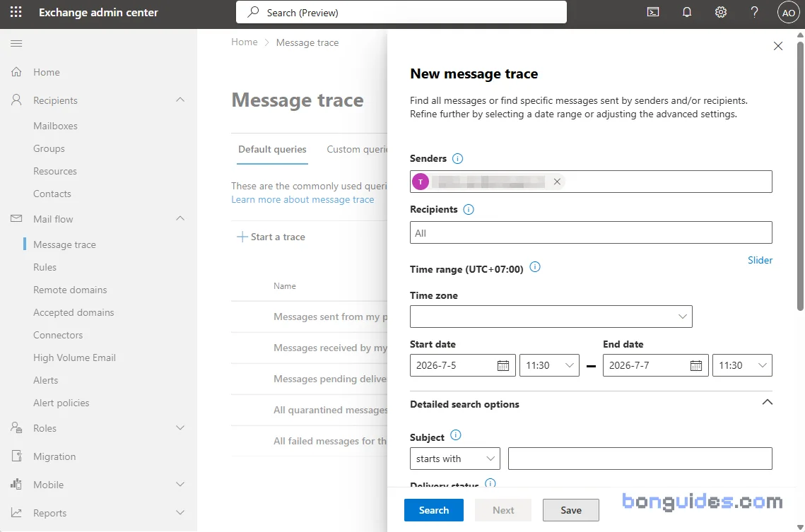This screenshot has height=532, width=805.
Task: Collapse the navigation hamburger menu
Action: tap(16, 44)
